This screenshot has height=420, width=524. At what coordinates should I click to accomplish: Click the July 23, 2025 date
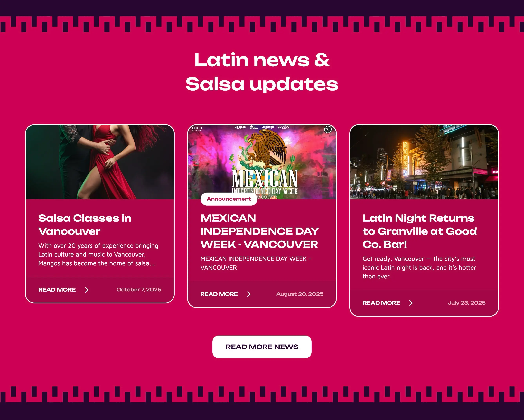pyautogui.click(x=467, y=303)
